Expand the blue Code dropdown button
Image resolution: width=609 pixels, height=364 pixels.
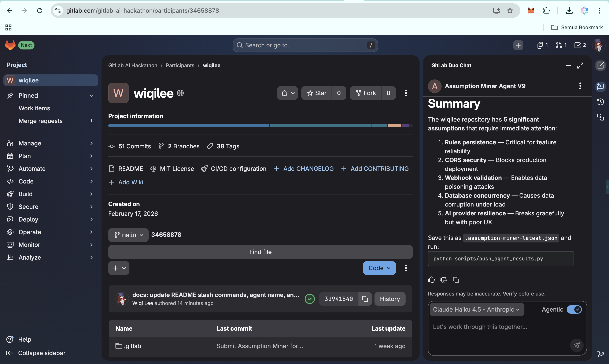(x=379, y=268)
